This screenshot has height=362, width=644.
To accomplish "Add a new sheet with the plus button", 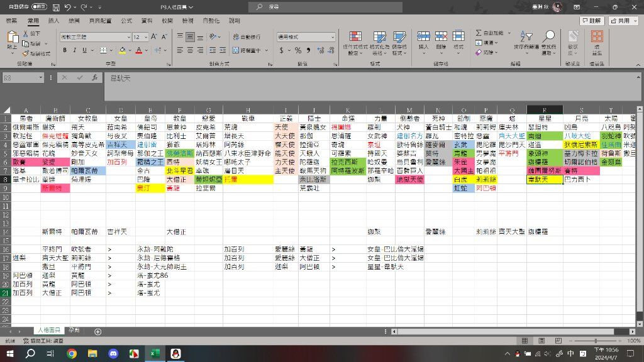I will pos(97,331).
